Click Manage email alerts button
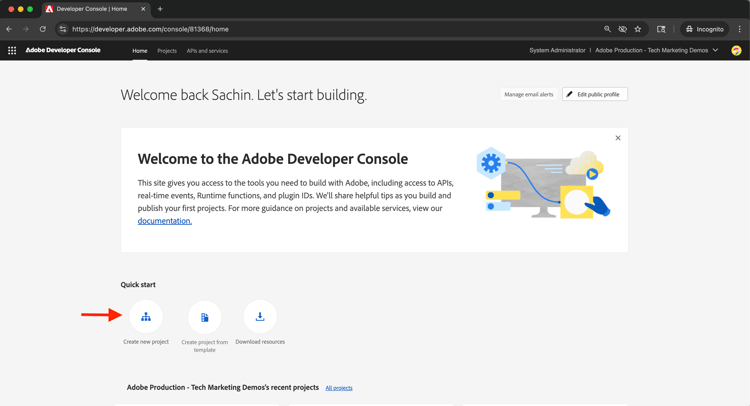This screenshot has height=406, width=750. click(x=529, y=94)
